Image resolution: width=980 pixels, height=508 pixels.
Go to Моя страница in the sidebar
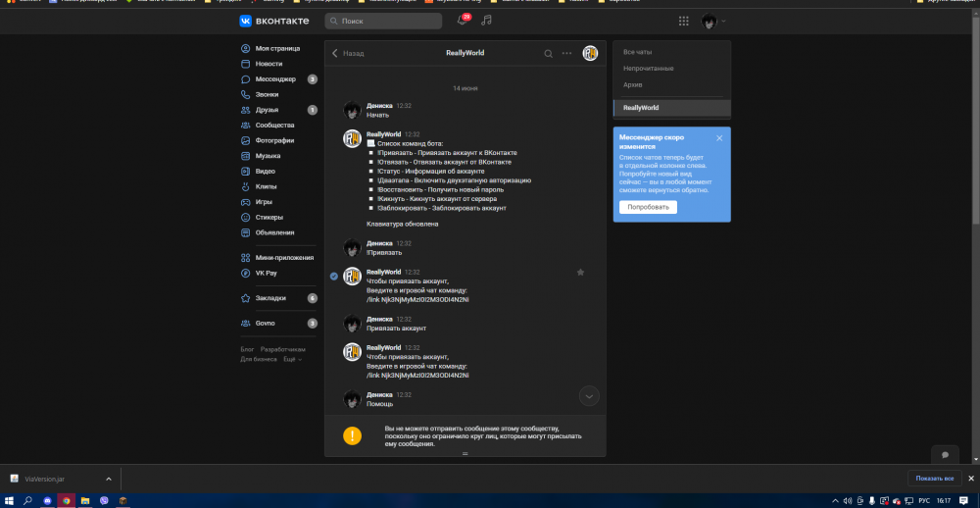click(x=278, y=48)
